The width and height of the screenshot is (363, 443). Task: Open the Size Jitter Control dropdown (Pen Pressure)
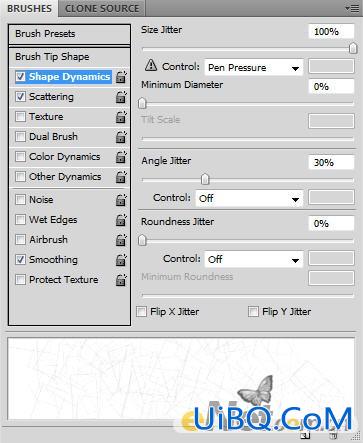point(254,68)
